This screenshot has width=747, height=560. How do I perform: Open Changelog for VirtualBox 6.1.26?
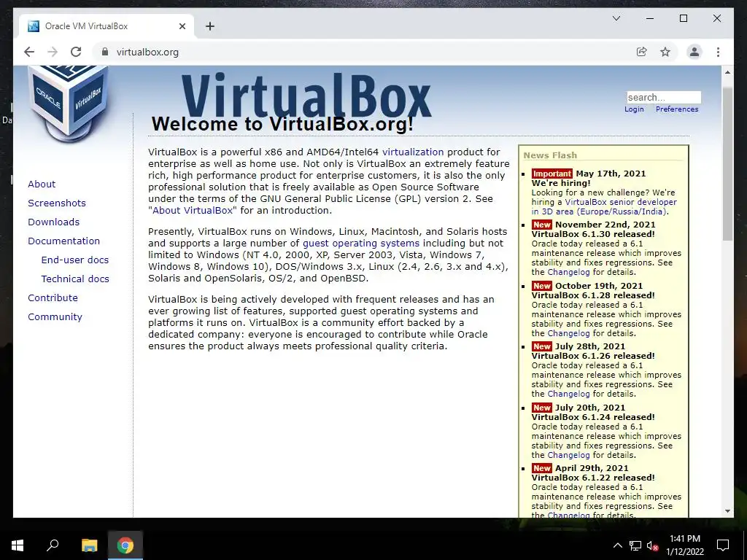click(x=568, y=394)
